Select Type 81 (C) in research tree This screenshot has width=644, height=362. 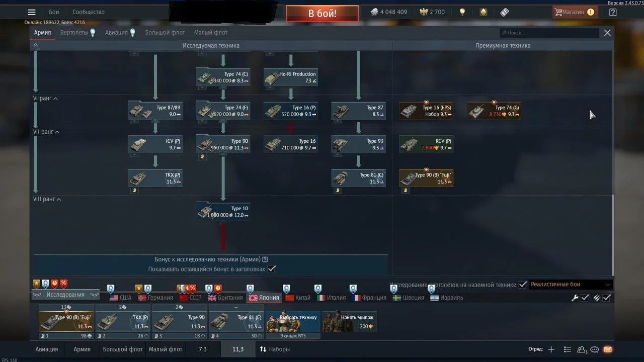tap(358, 178)
